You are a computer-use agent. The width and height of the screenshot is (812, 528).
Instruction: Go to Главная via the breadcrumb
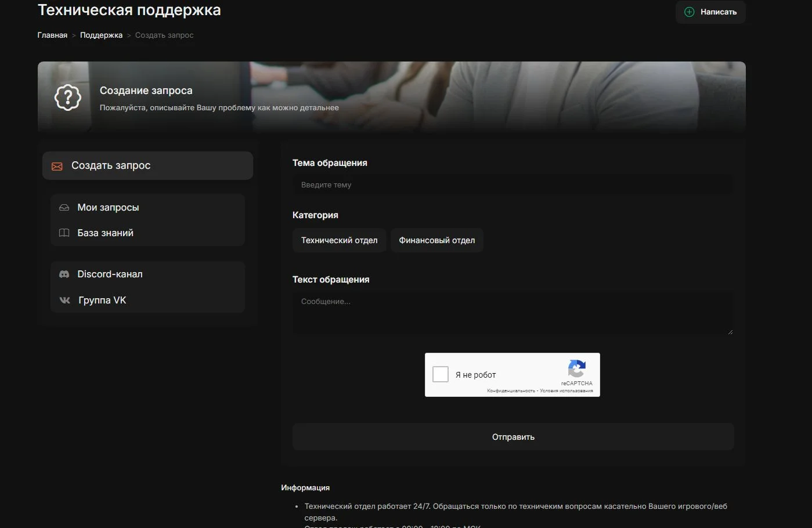coord(52,35)
